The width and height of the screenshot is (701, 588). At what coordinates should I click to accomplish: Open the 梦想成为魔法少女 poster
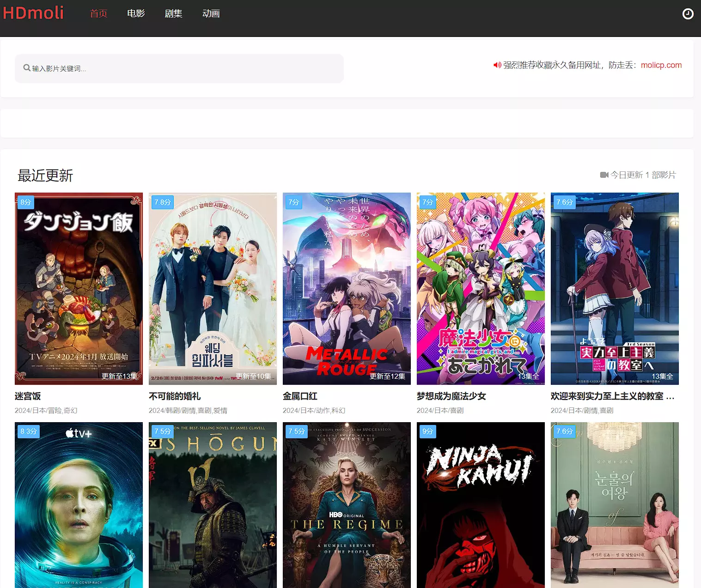(481, 288)
